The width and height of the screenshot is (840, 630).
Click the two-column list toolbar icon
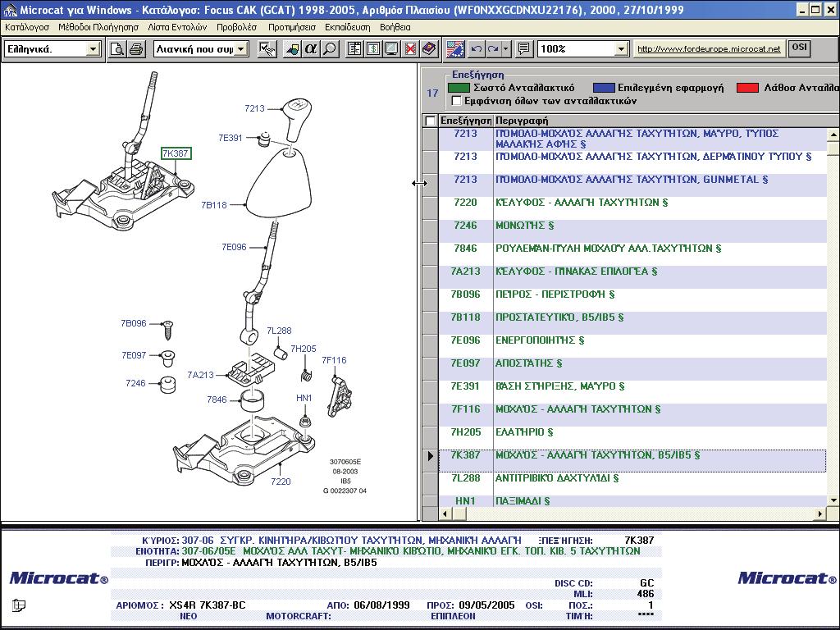[x=354, y=49]
